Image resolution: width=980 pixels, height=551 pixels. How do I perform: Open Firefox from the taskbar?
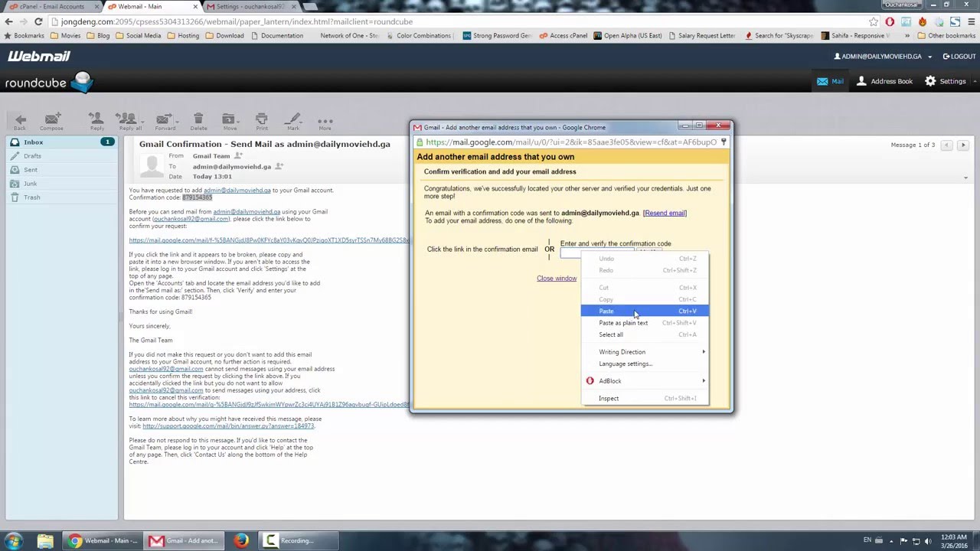(x=241, y=541)
